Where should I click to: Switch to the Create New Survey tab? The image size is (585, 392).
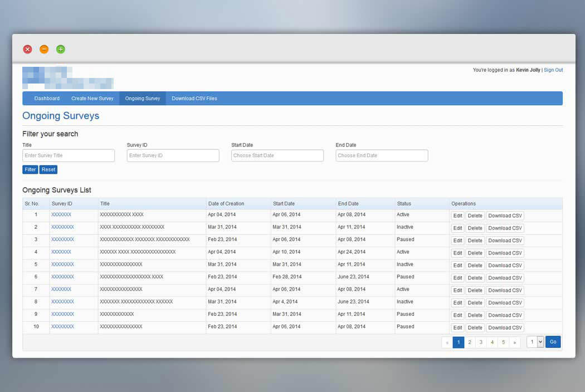92,99
